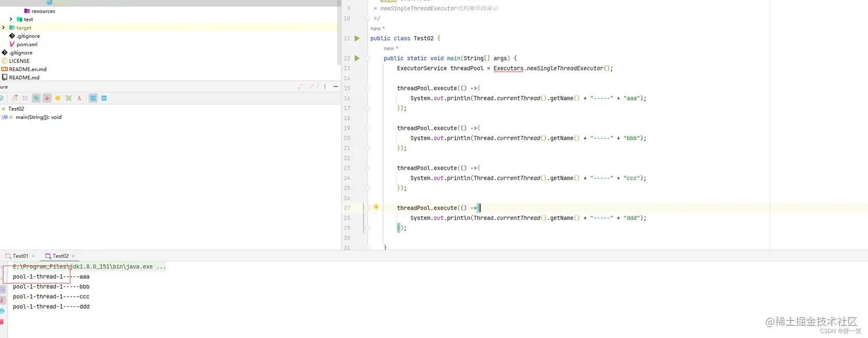
Task: Click the scroll to end icon in Run console
Action: pyautogui.click(x=2, y=300)
